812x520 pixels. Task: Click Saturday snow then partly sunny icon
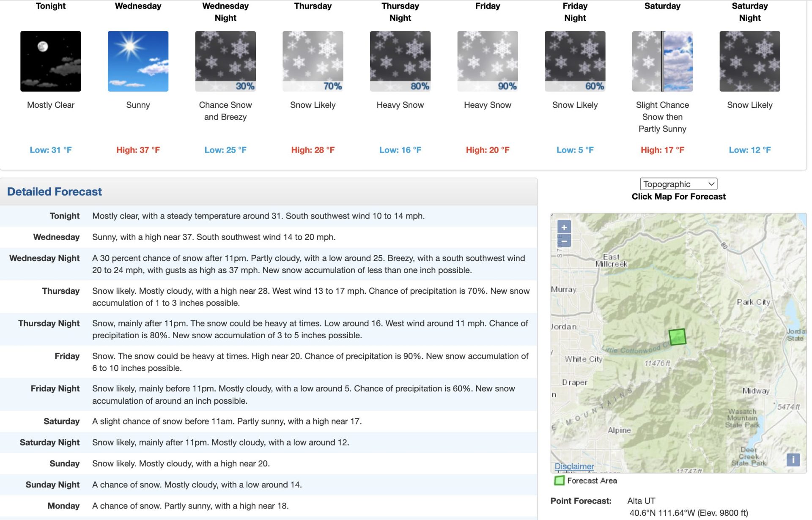tap(662, 61)
